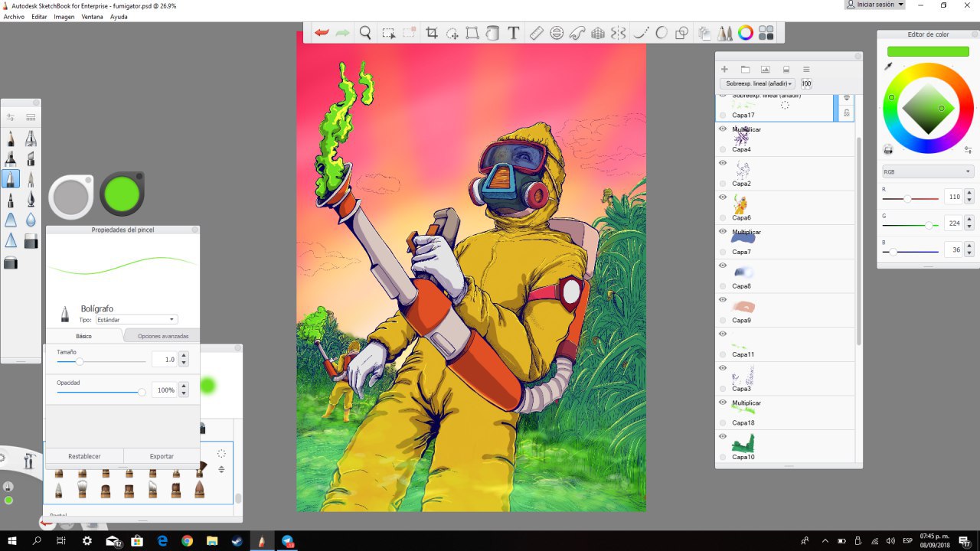Screen dimensions: 980x551
Task: Increase the R value stepper
Action: click(970, 194)
